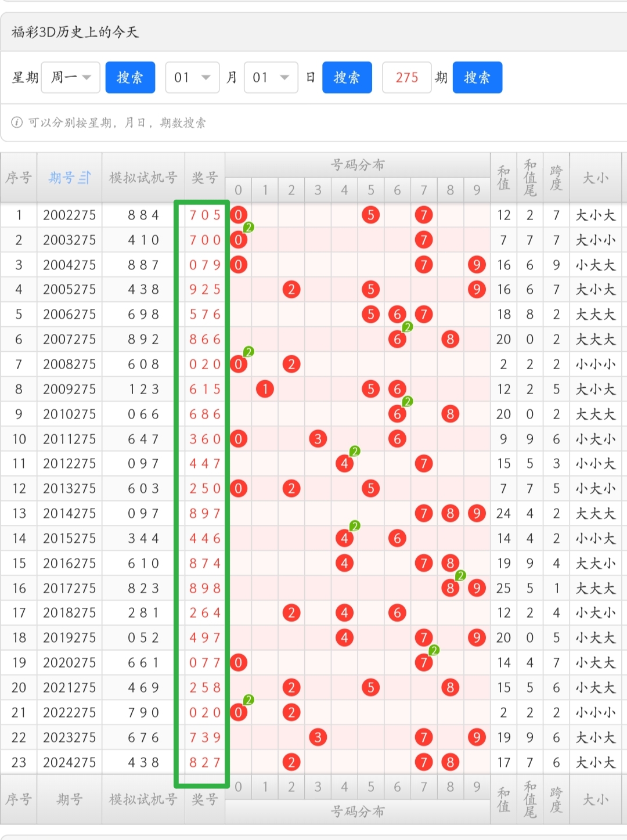The height and width of the screenshot is (840, 627).
Task: Click the bottom footer 期号 label
Action: 69,799
